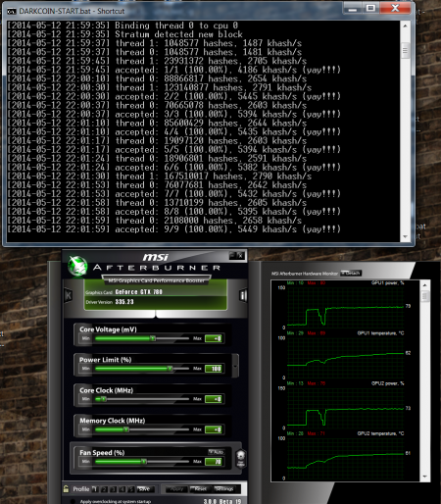Click the 'accepted: 9/9' console line

(173, 229)
